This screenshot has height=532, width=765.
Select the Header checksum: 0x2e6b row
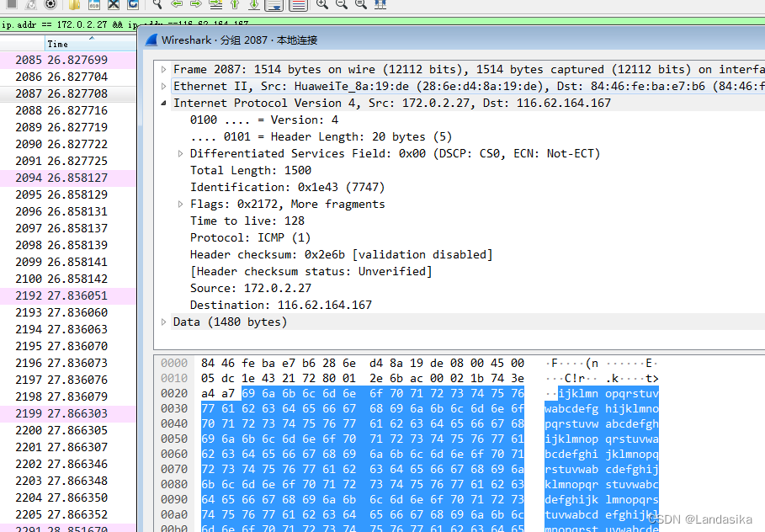[342, 255]
